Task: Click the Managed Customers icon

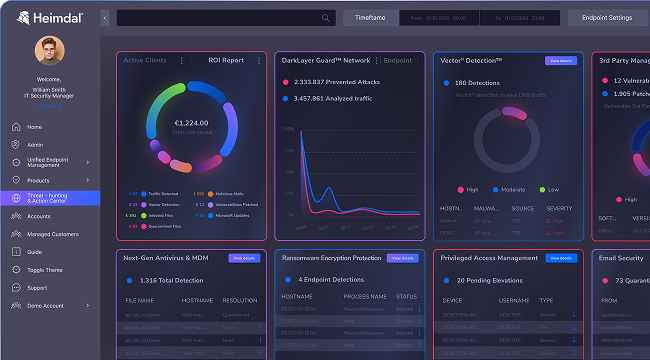Action: point(16,234)
